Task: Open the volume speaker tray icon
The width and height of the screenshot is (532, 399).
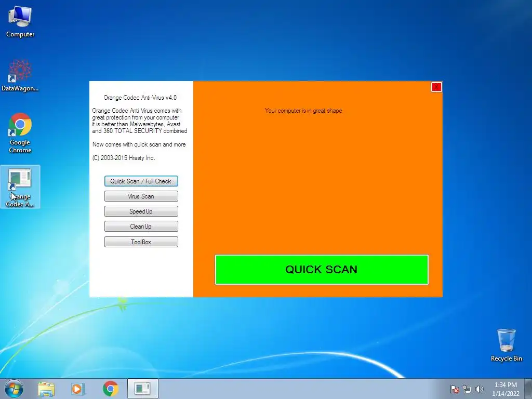Action: [x=479, y=389]
